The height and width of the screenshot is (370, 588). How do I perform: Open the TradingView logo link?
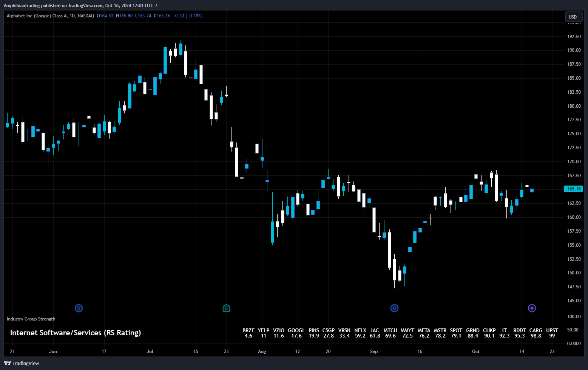pos(22,363)
